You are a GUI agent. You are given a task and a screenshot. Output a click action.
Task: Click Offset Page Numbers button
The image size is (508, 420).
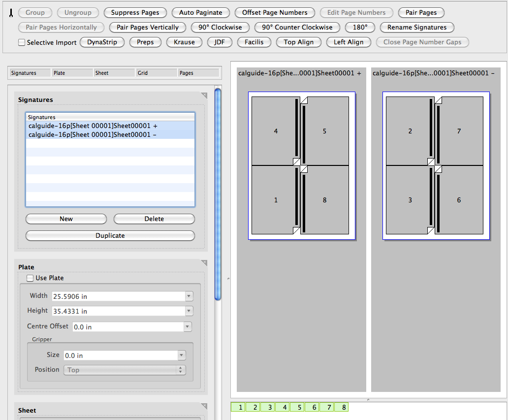275,13
